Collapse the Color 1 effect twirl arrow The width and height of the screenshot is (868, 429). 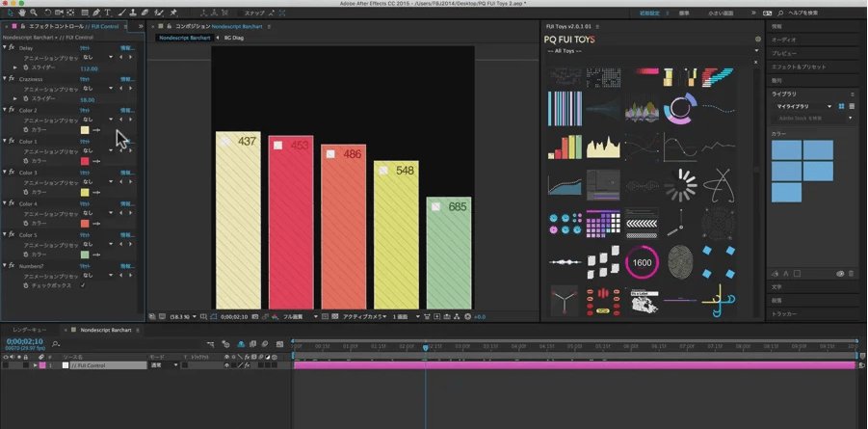coord(5,141)
